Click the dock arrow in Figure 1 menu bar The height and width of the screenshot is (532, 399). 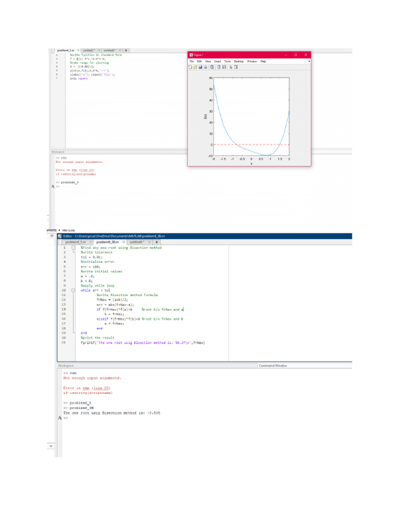pos(309,61)
